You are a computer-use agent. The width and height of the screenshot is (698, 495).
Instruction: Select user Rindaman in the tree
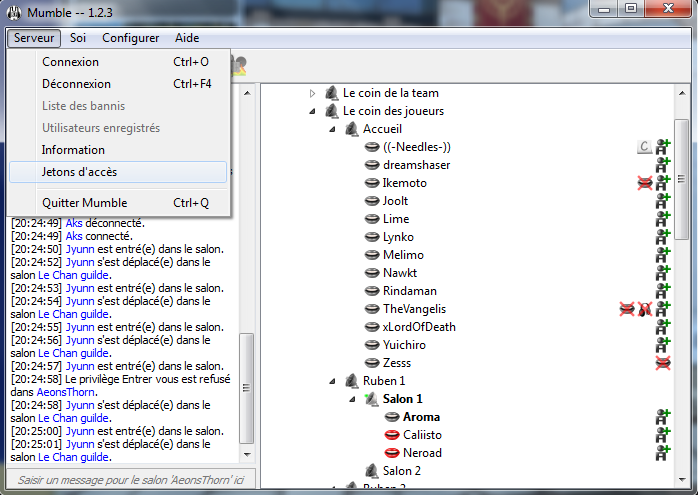[x=410, y=291]
